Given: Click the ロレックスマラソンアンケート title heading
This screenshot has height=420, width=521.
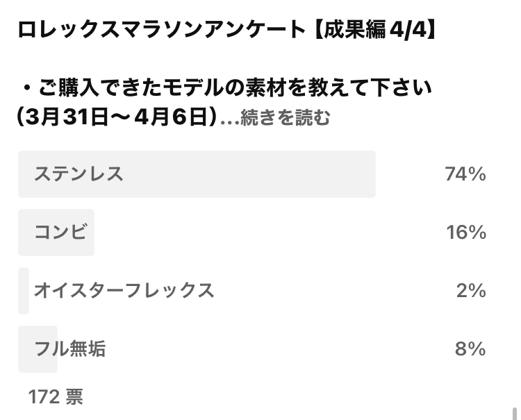Looking at the screenshot, I should pos(162,30).
